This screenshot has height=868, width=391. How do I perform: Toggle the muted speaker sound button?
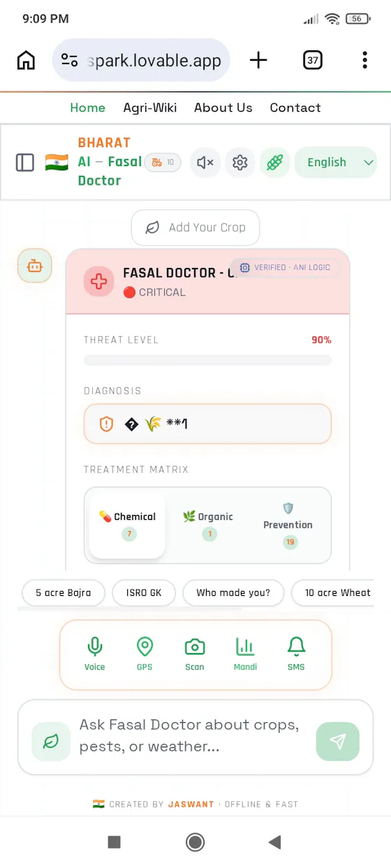coord(205,163)
